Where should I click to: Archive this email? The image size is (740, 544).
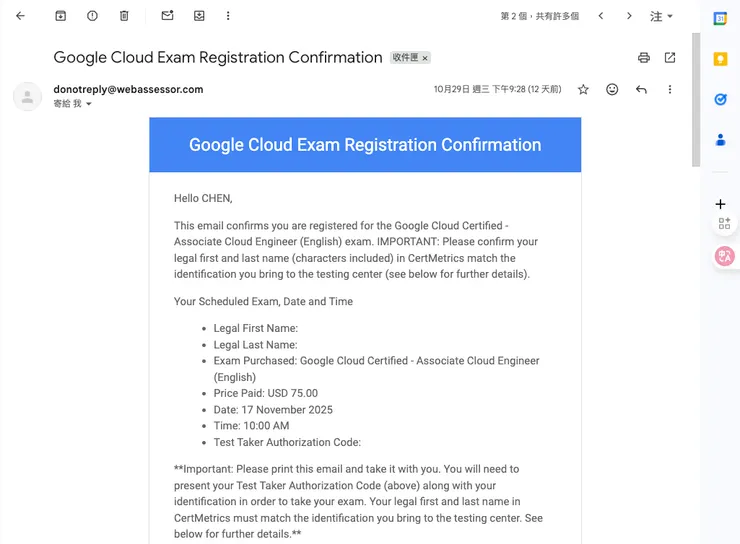coord(60,16)
